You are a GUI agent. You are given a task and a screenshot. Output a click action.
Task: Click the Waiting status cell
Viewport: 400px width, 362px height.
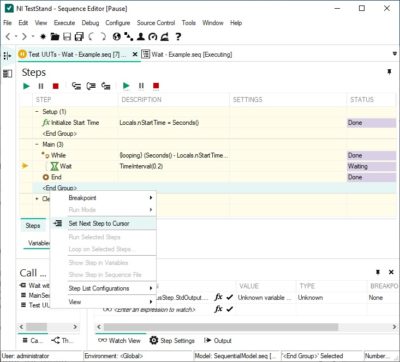[x=371, y=166]
